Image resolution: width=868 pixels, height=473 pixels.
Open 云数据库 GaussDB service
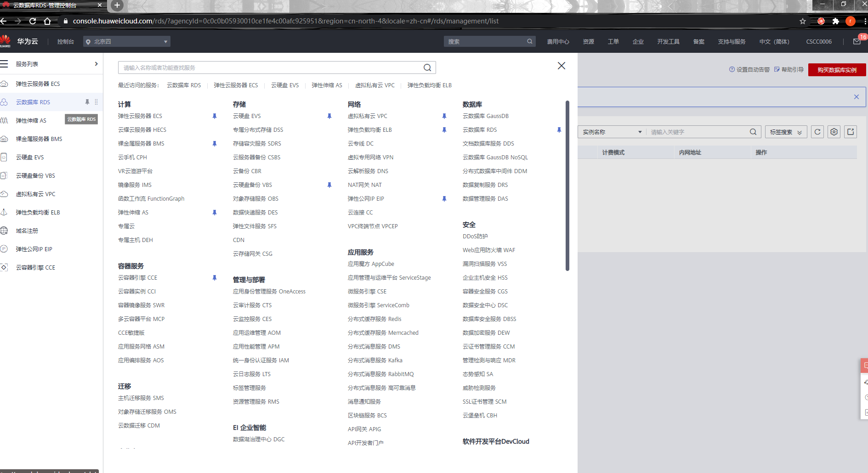coord(486,116)
